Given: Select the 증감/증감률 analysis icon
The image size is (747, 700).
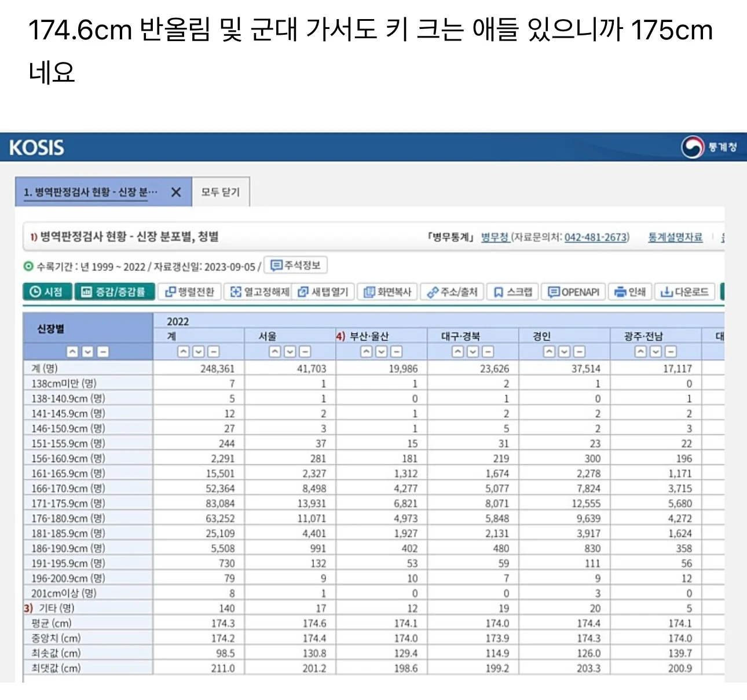Looking at the screenshot, I should (x=115, y=291).
